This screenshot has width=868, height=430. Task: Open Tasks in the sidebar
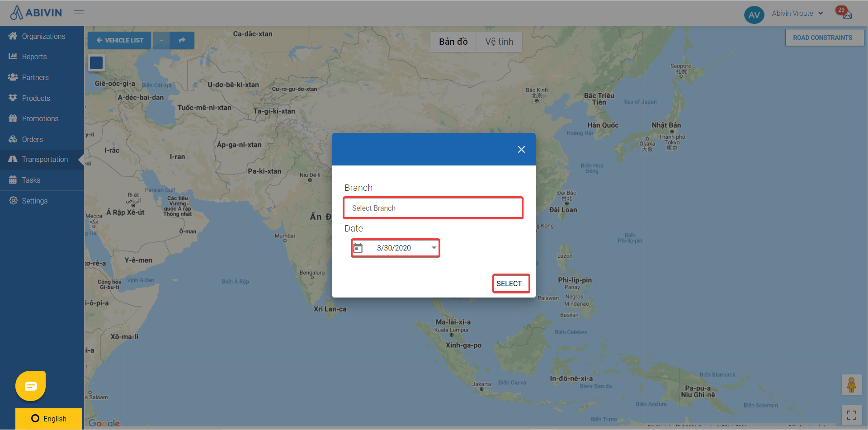point(42,180)
